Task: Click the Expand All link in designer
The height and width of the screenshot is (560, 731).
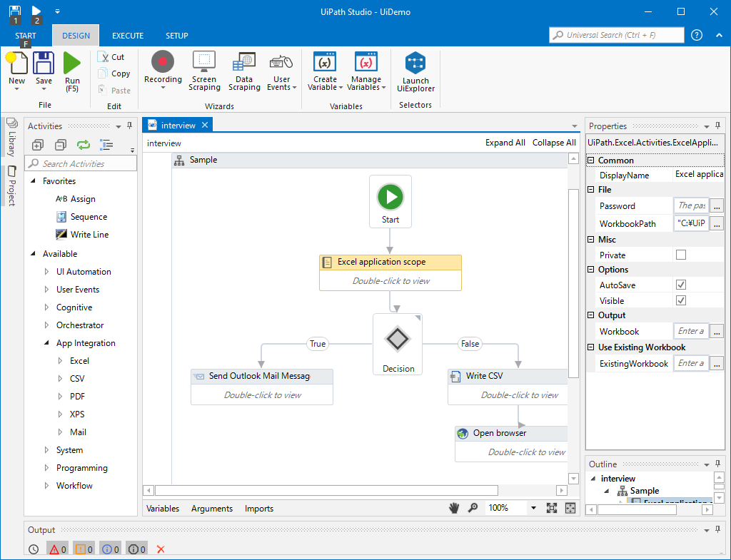Action: [x=505, y=143]
